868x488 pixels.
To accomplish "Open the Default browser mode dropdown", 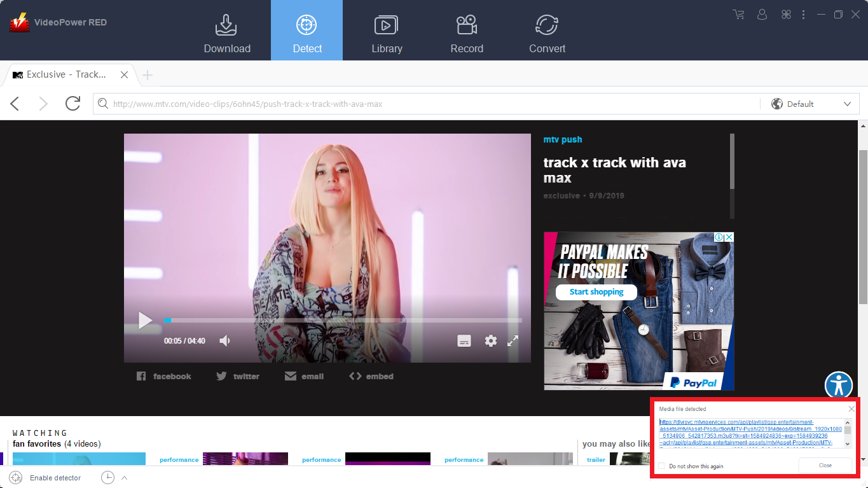I will 810,104.
